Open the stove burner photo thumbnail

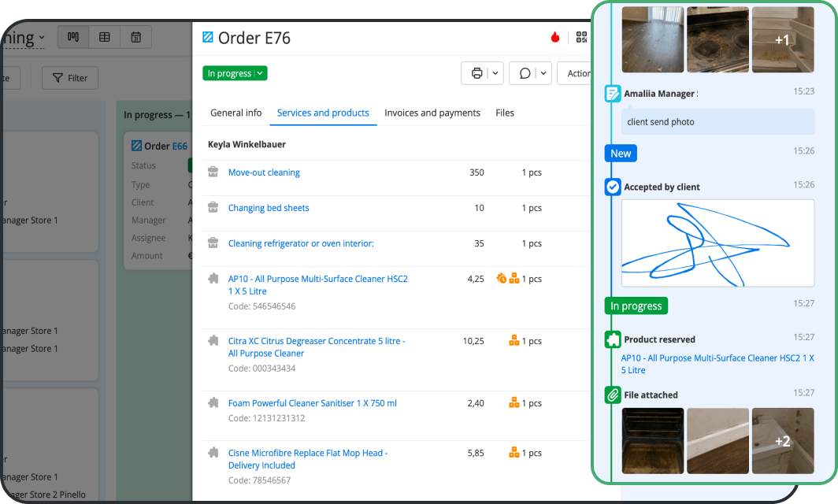[717, 39]
